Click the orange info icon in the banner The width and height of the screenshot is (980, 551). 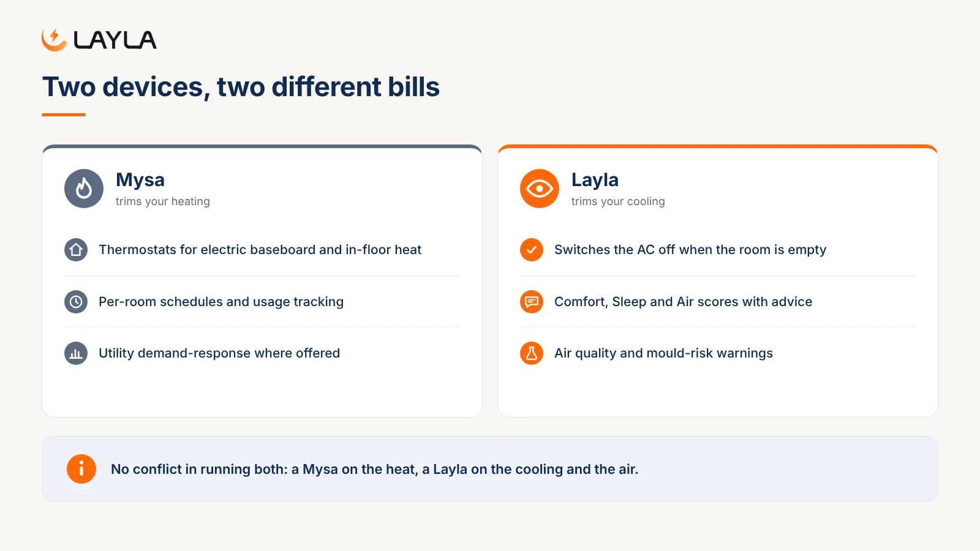pos(81,469)
